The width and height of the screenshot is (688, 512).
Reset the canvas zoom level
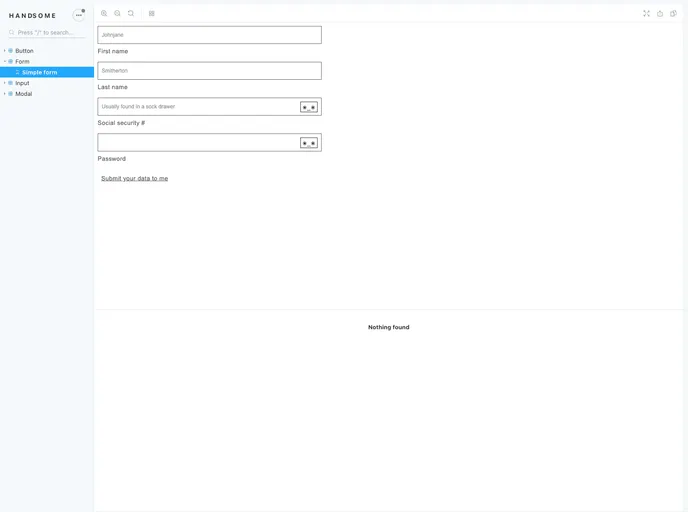pyautogui.click(x=131, y=14)
